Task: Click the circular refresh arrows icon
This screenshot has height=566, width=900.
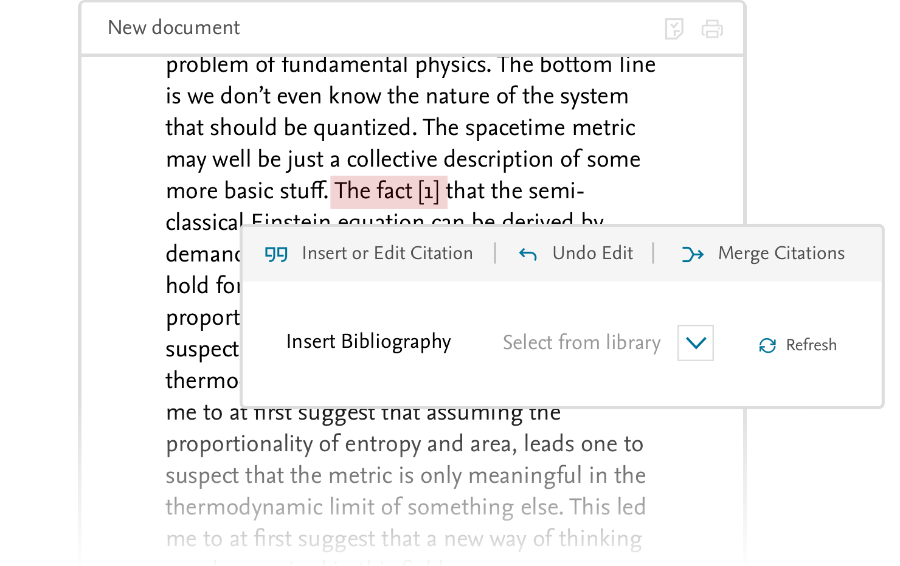Action: coord(767,345)
